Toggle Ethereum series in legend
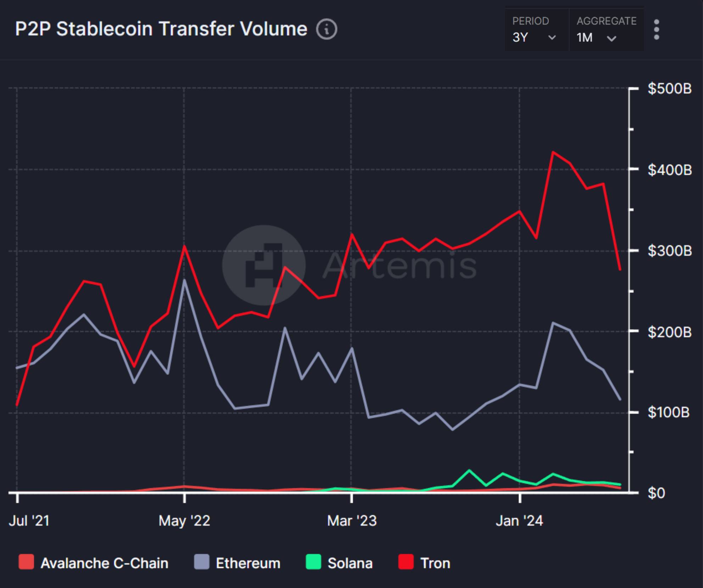This screenshot has width=703, height=588. [x=237, y=563]
